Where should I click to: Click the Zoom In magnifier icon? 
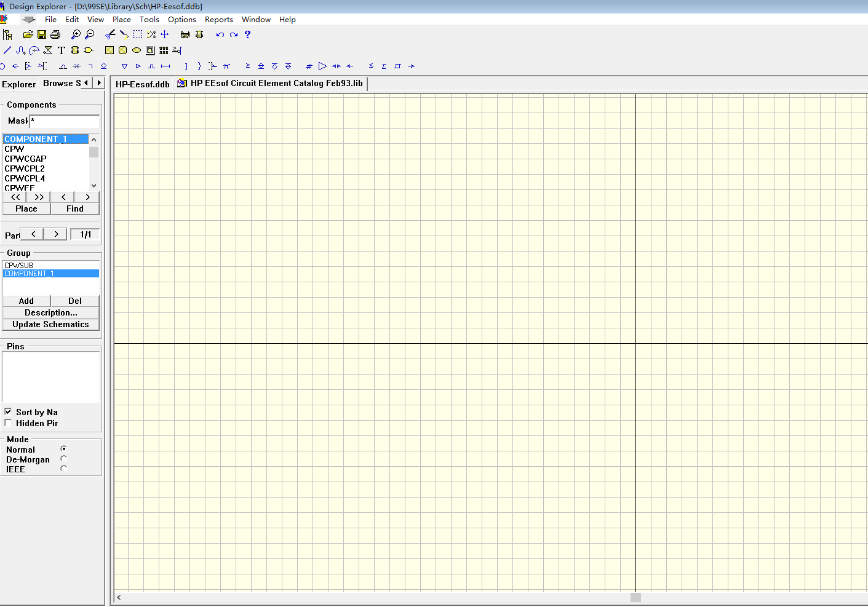[76, 35]
